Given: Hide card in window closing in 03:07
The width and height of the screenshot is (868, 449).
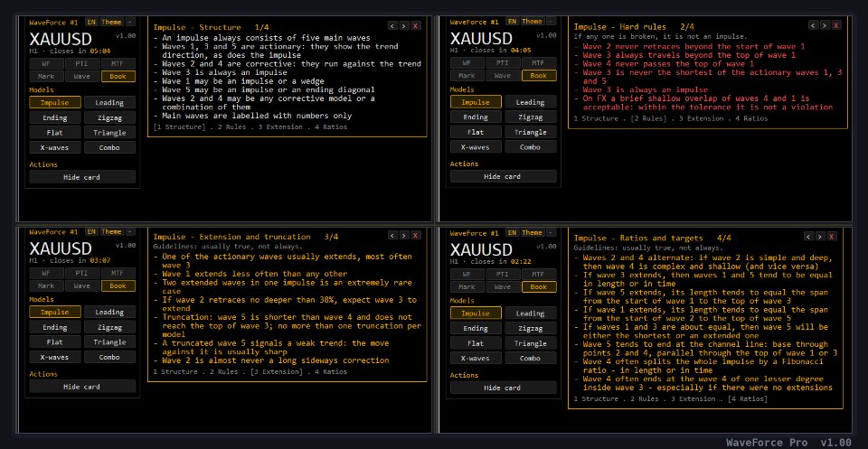Looking at the screenshot, I should coord(82,387).
